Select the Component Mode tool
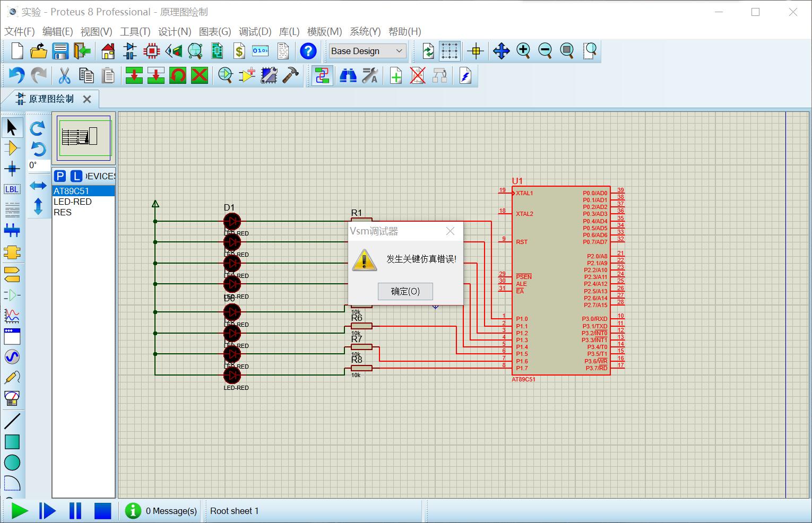The width and height of the screenshot is (812, 523). (x=12, y=148)
